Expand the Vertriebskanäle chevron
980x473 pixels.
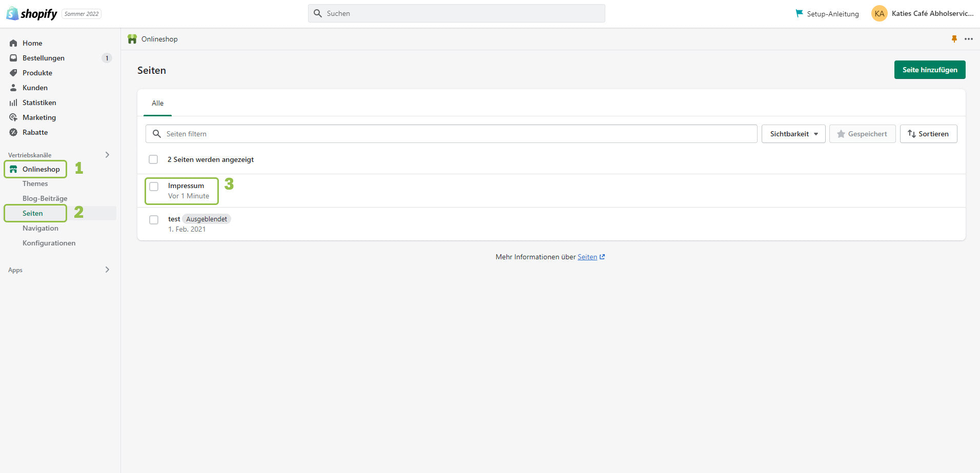point(107,155)
